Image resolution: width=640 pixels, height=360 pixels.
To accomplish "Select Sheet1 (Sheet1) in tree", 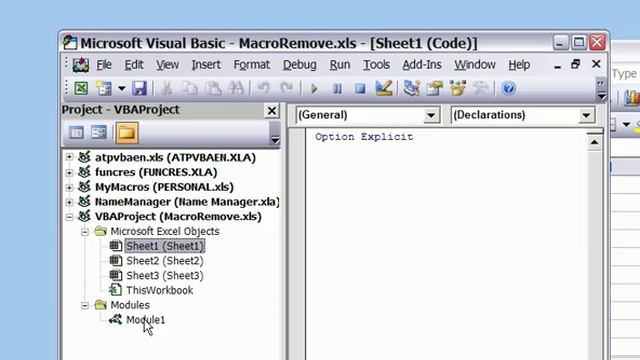I will point(164,246).
